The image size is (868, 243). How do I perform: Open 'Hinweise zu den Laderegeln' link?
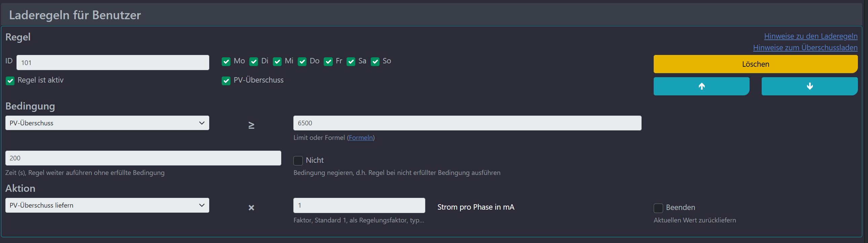pos(811,36)
